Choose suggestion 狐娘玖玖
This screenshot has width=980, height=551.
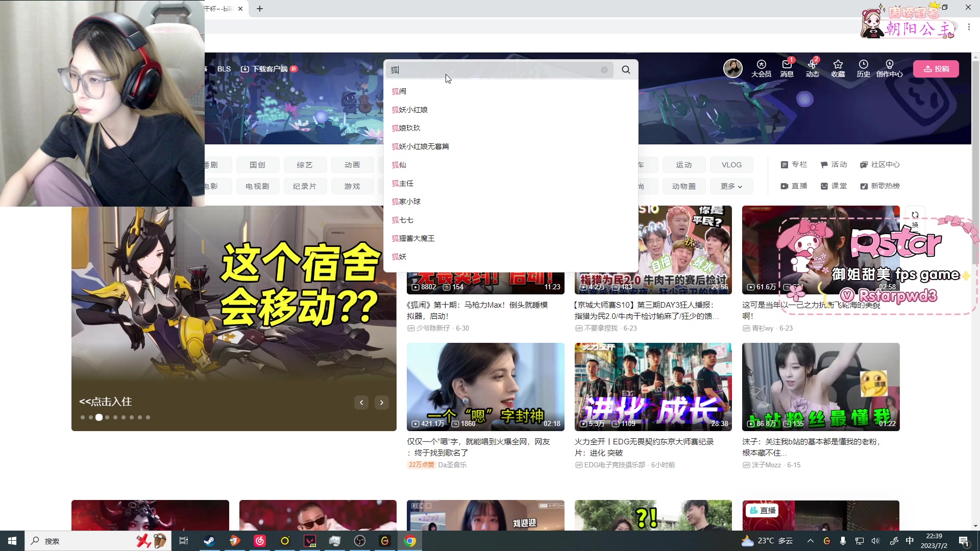(x=511, y=128)
